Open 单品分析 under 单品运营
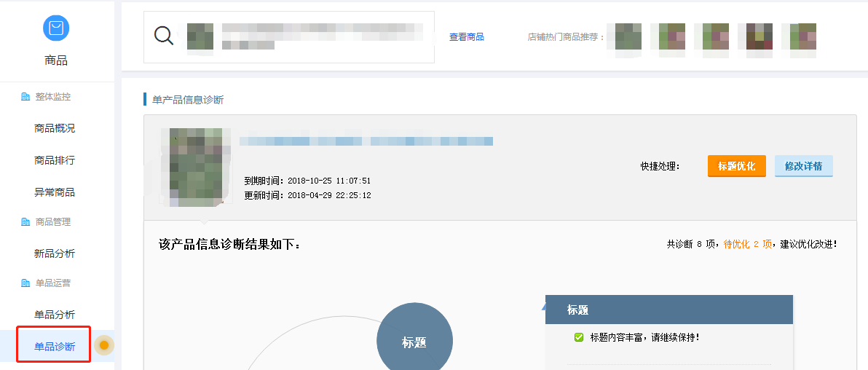 tap(55, 315)
